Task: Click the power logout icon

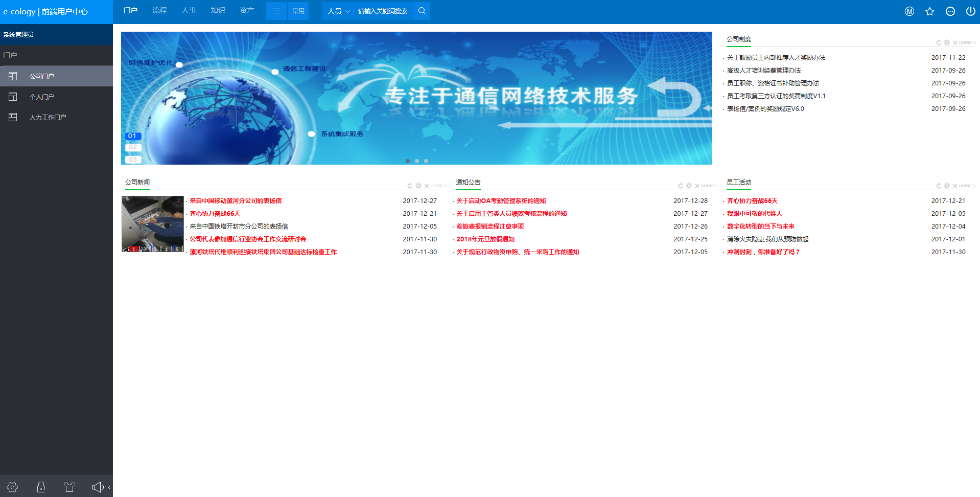Action: [970, 11]
